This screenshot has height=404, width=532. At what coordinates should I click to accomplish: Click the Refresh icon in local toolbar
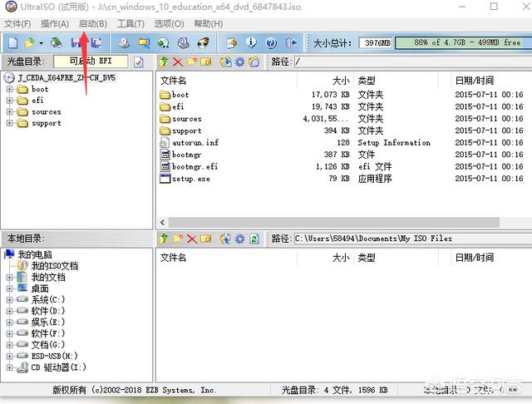[x=254, y=239]
